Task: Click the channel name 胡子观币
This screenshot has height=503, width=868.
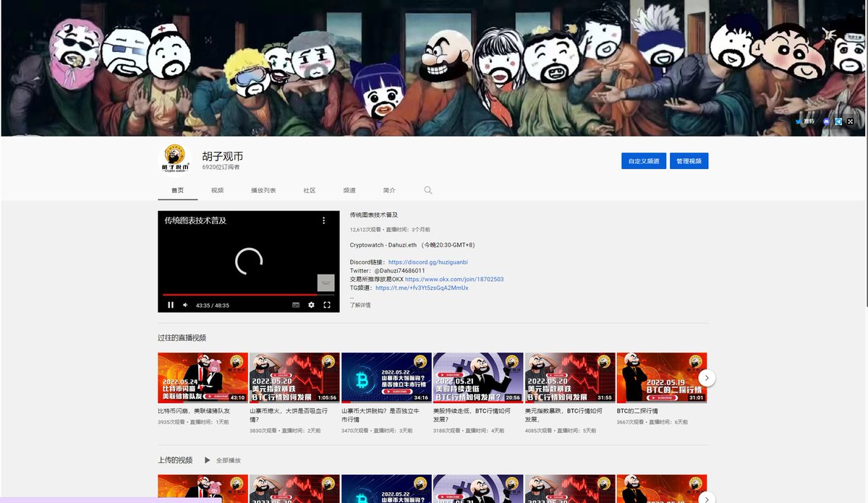Action: pyautogui.click(x=222, y=155)
